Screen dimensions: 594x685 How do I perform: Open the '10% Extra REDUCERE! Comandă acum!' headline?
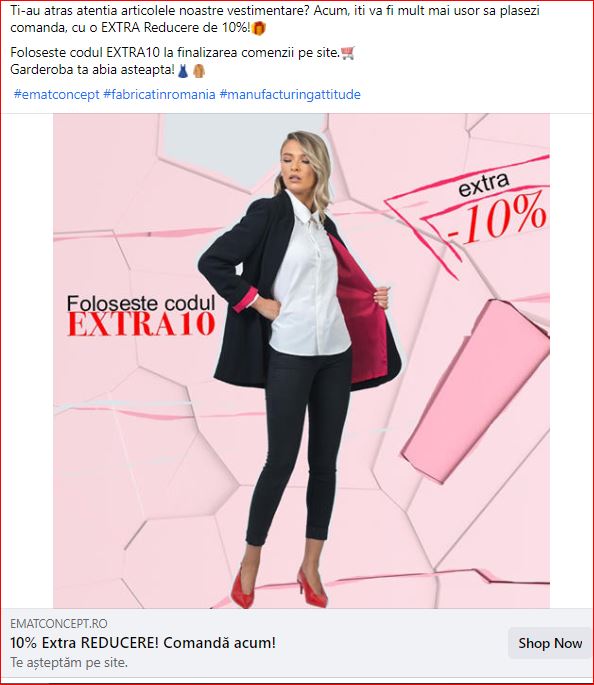coord(143,643)
